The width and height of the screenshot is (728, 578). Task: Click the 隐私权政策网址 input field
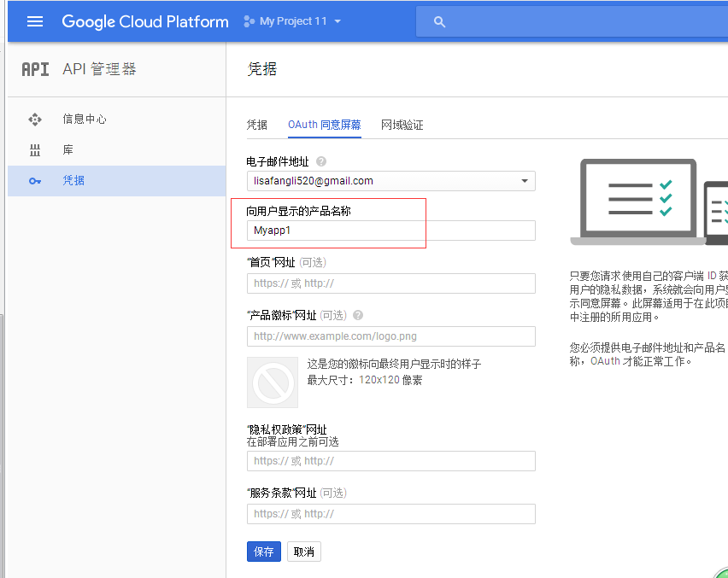pos(391,461)
